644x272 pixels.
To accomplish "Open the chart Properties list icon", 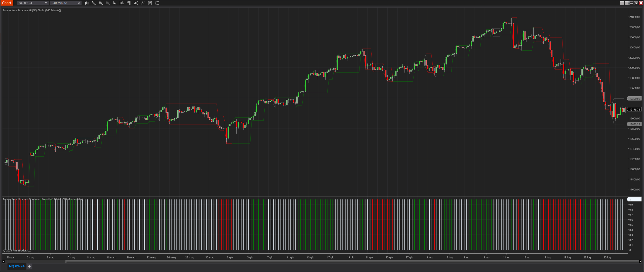I will [x=157, y=3].
